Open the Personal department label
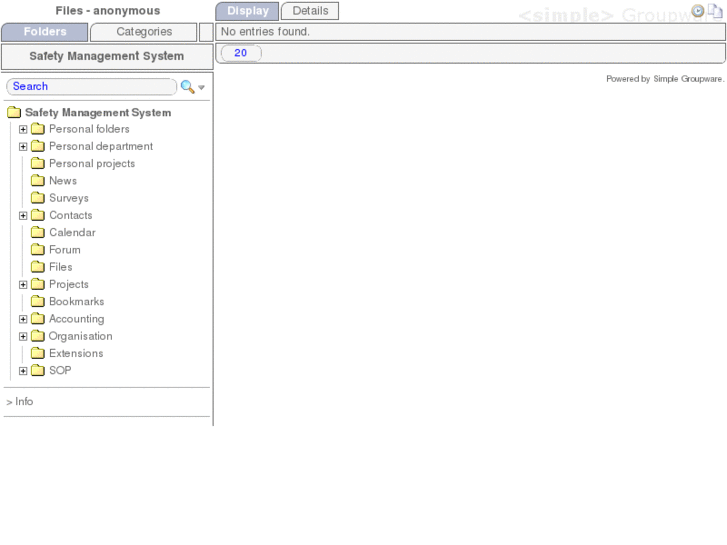 coord(101,146)
